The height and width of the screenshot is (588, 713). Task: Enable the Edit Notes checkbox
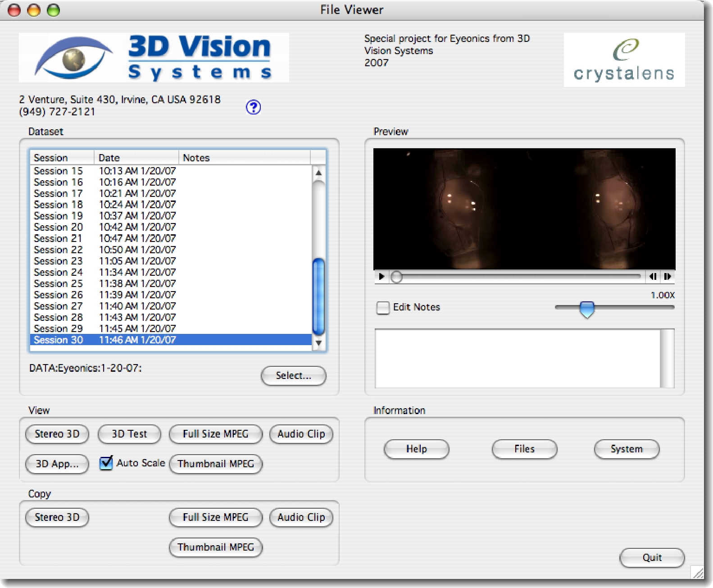coord(383,308)
